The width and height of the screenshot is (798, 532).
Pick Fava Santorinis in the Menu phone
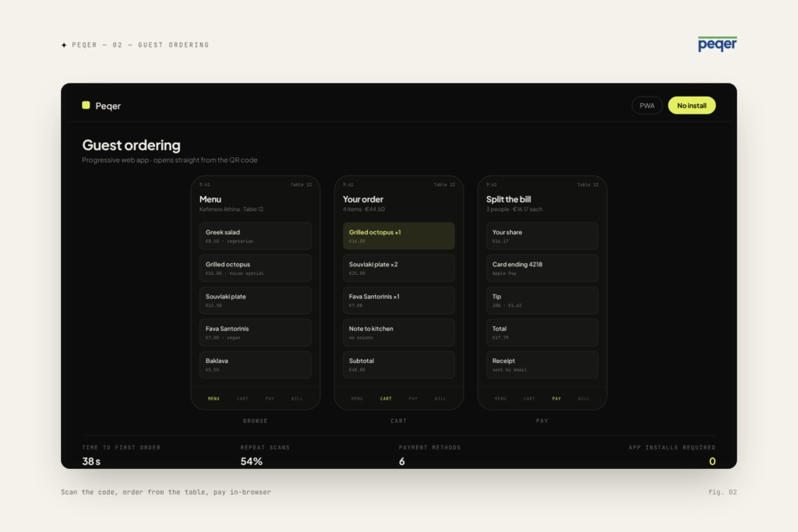click(x=256, y=333)
